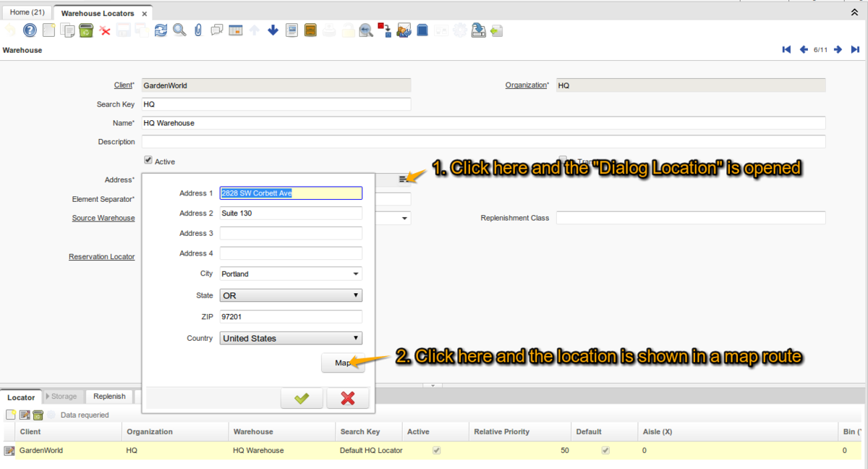Image resolution: width=868 pixels, height=469 pixels.
Task: Toggle the Default checkbox in locator row
Action: click(605, 450)
